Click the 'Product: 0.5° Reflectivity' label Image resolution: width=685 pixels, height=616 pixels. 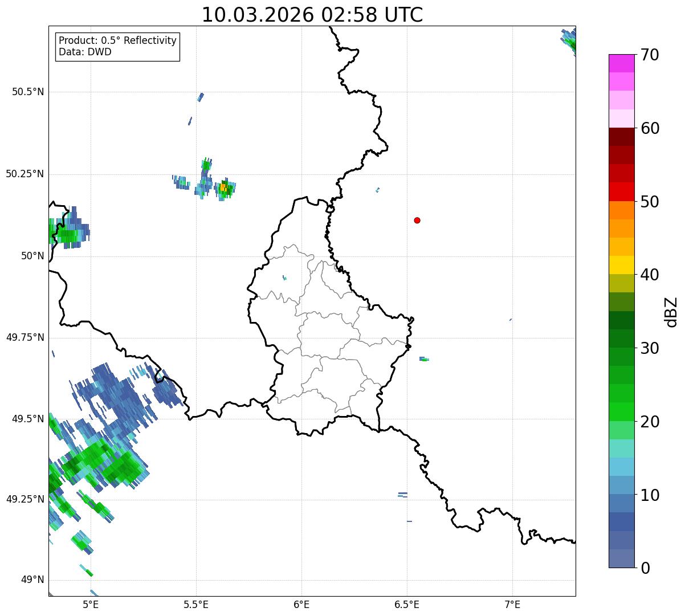[118, 41]
